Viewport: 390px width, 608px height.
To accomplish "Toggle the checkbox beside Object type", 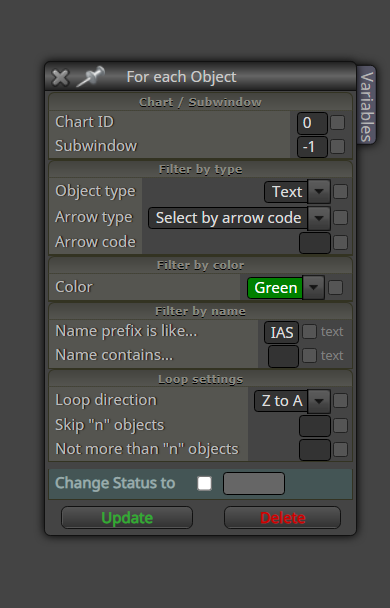I will [x=340, y=192].
